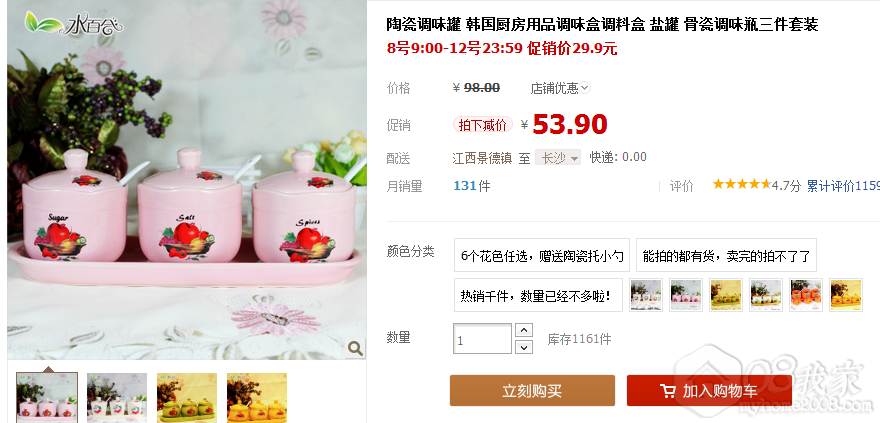880x423 pixels.
Task: Select the first color swatch with pink jars
Action: point(646,295)
